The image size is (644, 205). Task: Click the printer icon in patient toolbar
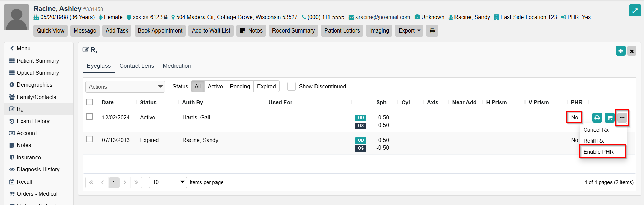point(432,31)
